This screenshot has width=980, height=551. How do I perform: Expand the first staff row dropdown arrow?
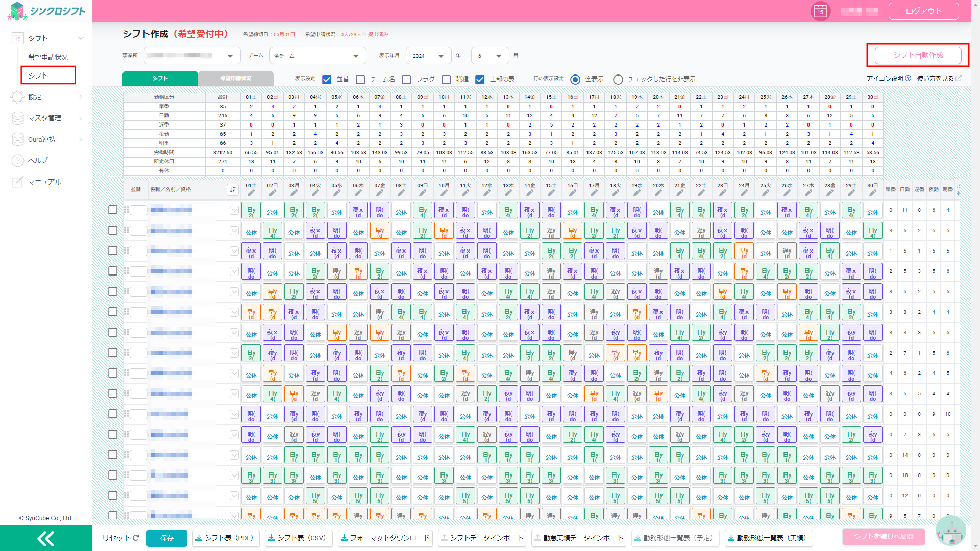[234, 210]
